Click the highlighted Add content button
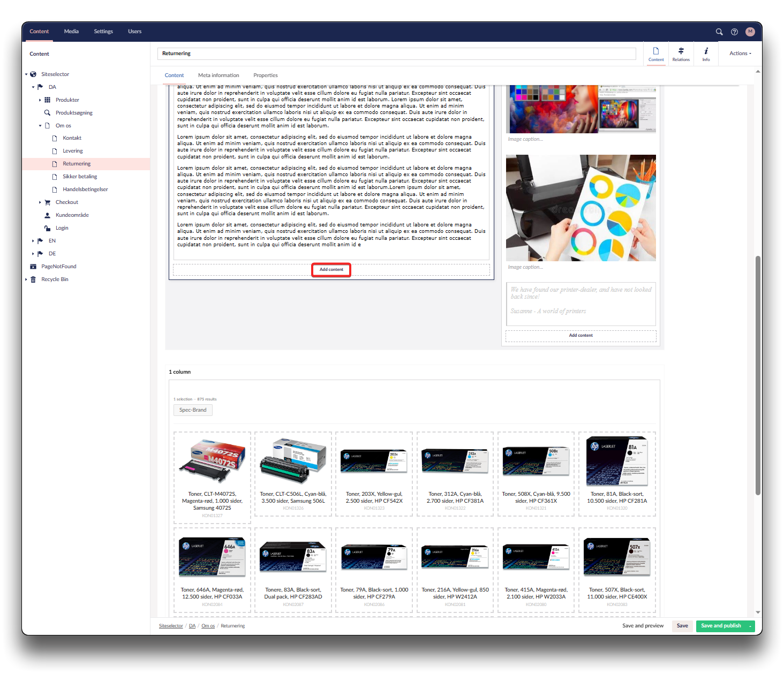Screen dimensions: 784x674 [331, 270]
